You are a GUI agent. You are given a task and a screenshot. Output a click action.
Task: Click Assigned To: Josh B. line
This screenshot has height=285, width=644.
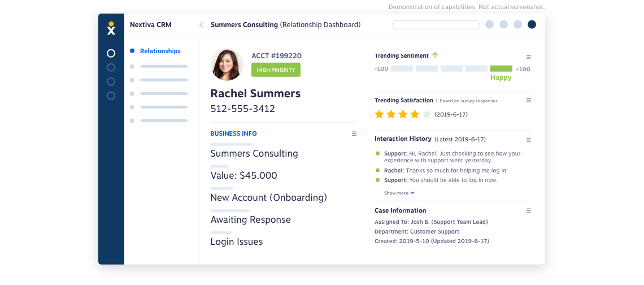pyautogui.click(x=431, y=222)
